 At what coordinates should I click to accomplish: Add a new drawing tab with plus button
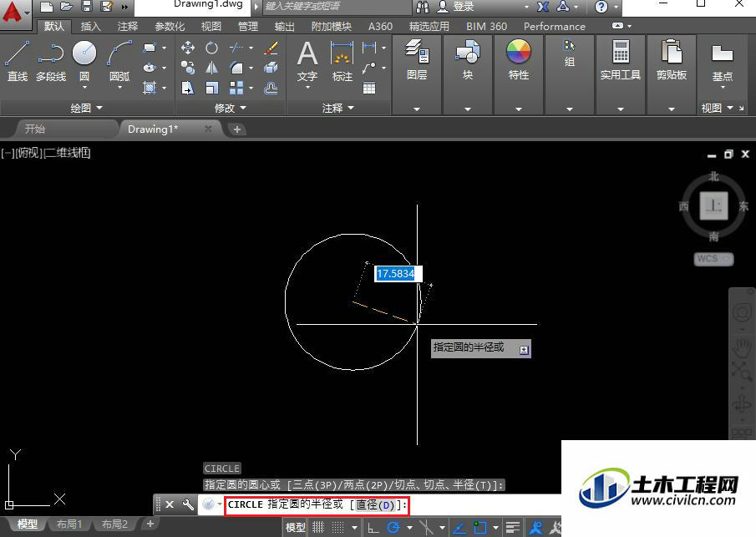[236, 129]
